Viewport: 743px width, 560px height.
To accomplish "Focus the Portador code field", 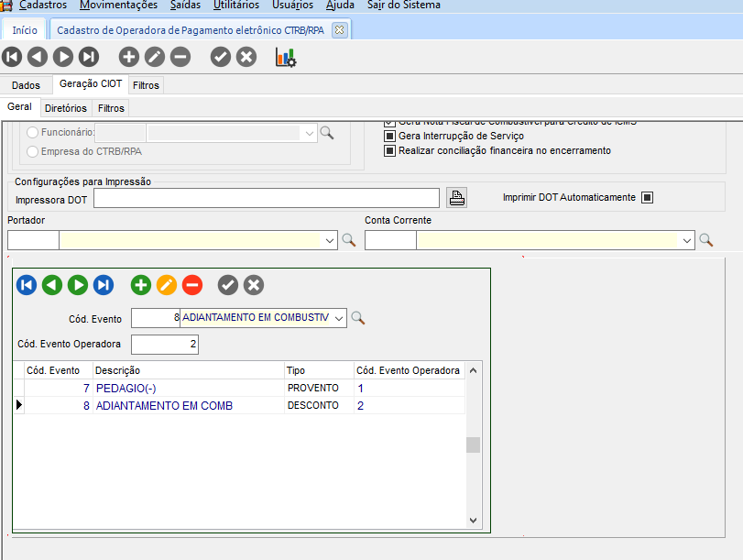I will [x=33, y=240].
